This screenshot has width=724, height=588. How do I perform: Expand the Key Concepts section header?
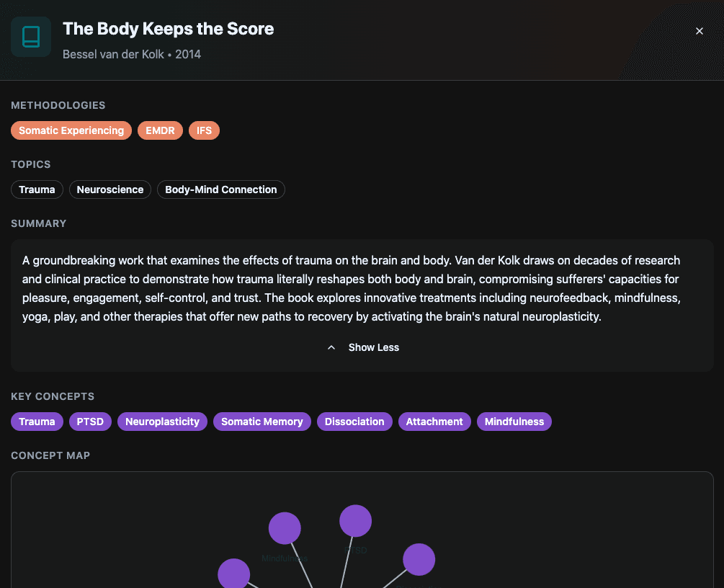[52, 396]
